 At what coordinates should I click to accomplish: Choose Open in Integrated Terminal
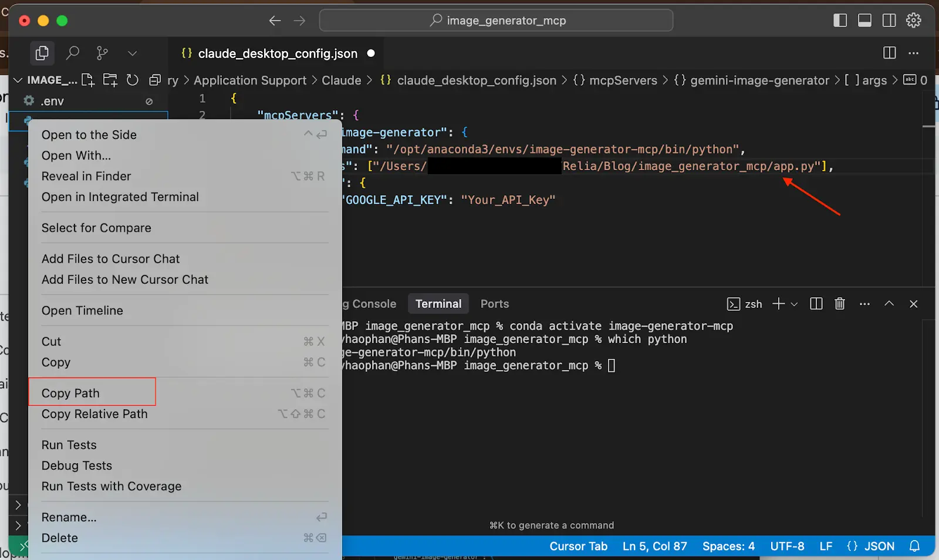click(185, 197)
